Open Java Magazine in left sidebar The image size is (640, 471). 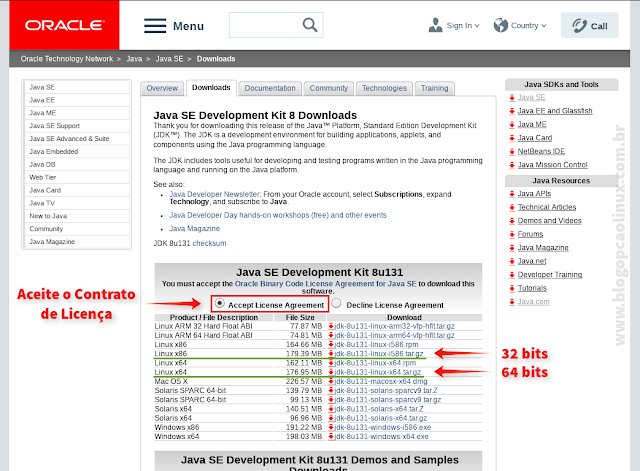click(x=77, y=242)
